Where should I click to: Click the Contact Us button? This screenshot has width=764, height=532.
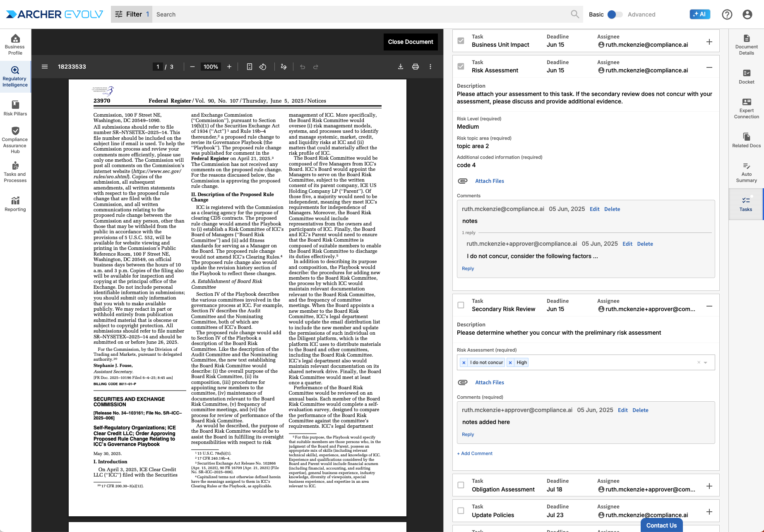point(661,525)
